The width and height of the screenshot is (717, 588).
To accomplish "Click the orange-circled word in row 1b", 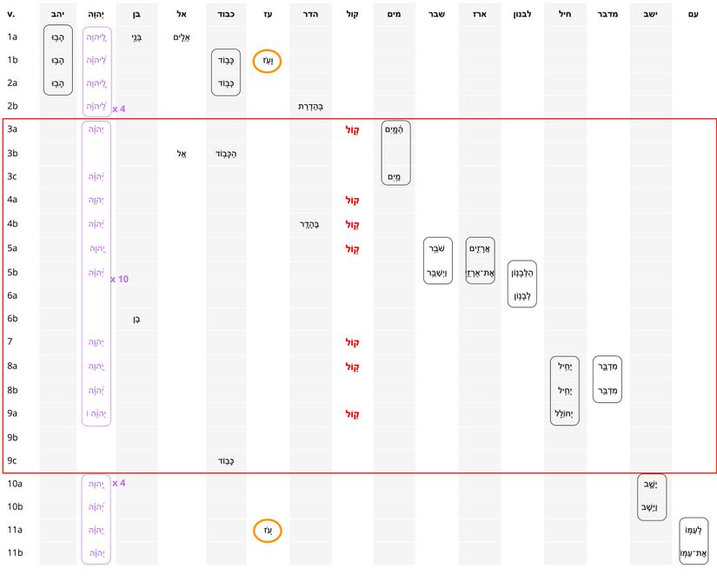I will 267,61.
